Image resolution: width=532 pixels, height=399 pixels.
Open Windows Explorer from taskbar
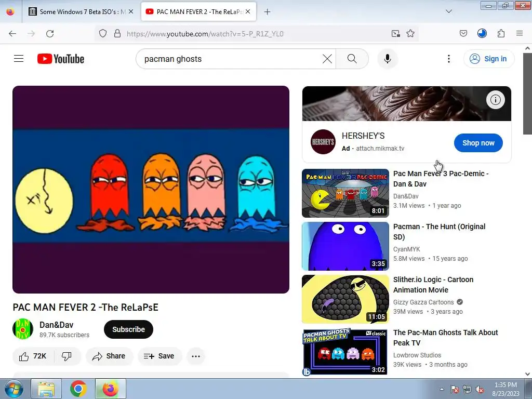tap(46, 389)
